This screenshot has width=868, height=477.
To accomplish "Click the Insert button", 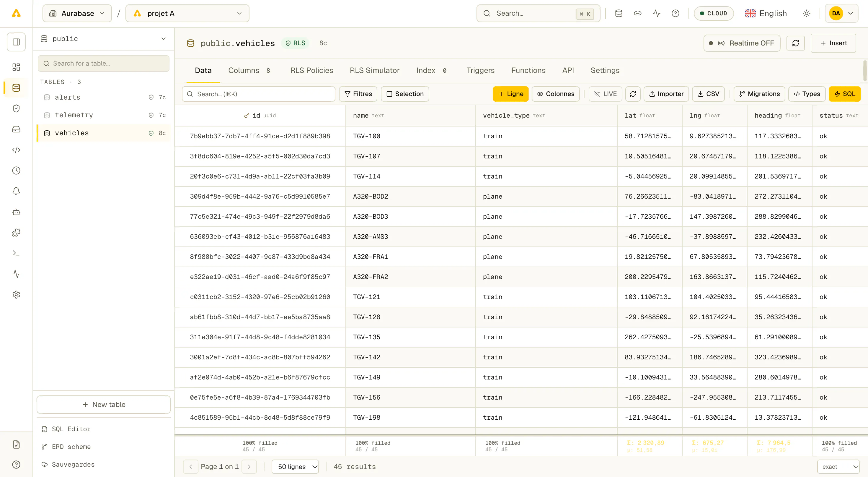I will coord(833,43).
